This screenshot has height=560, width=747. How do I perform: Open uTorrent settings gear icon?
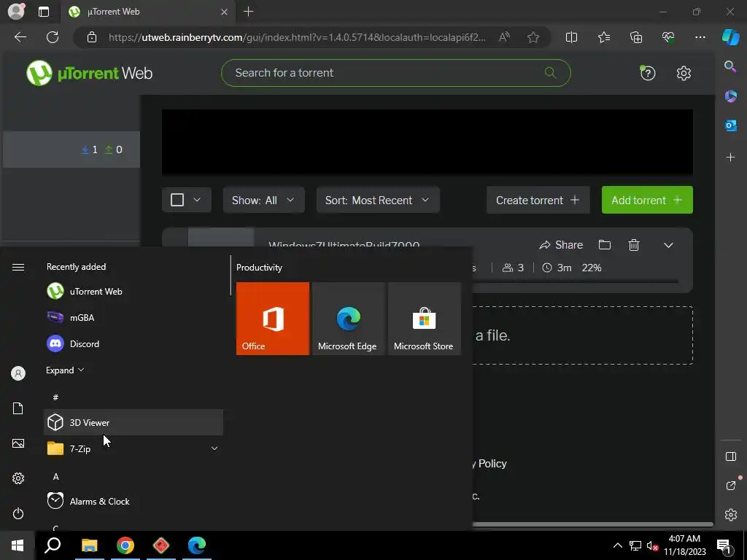(684, 74)
